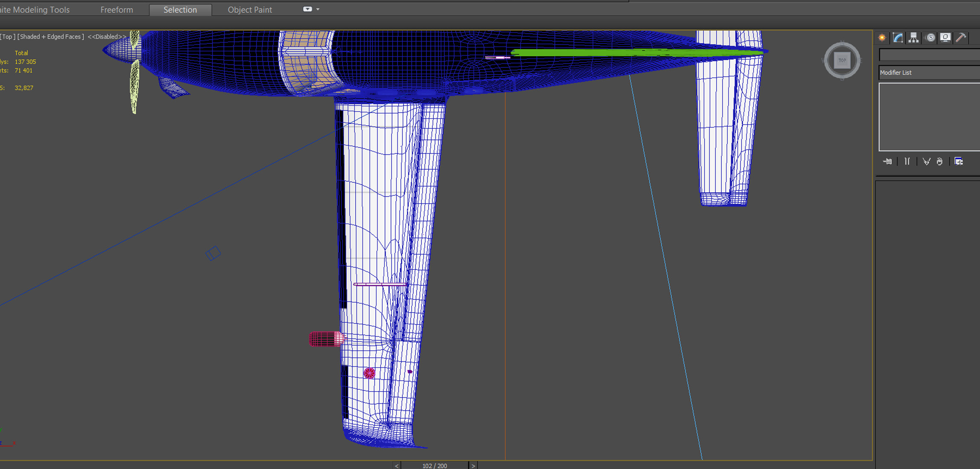Go to next frame arrow
Image resolution: width=980 pixels, height=469 pixels.
point(473,466)
